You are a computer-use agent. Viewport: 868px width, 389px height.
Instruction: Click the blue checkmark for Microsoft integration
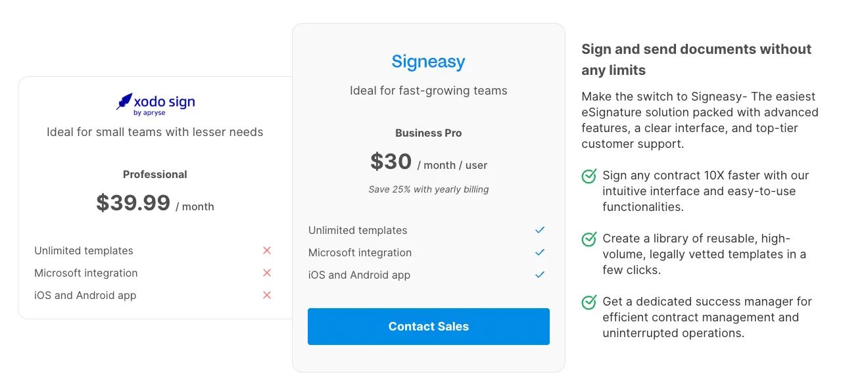click(540, 252)
